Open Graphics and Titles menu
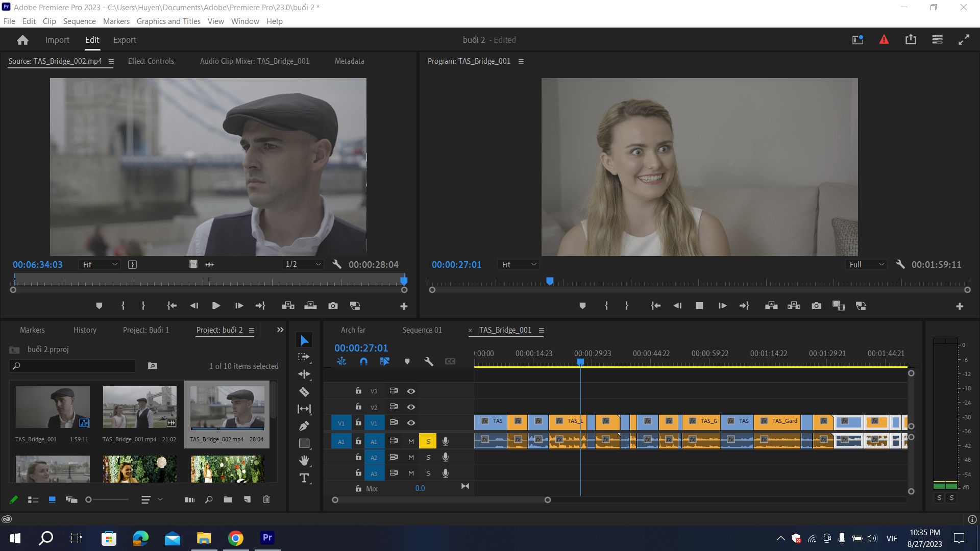 tap(168, 21)
